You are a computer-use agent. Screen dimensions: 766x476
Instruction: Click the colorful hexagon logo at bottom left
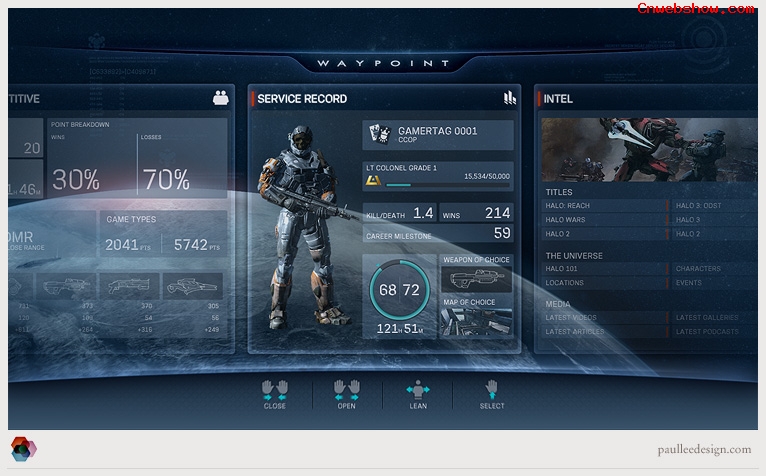click(x=23, y=449)
